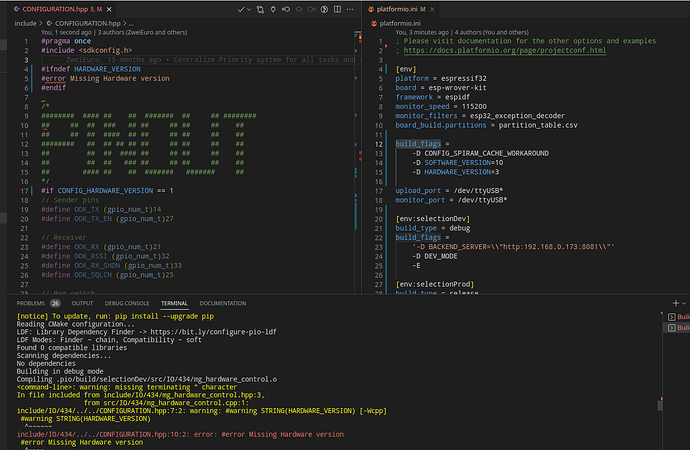Expand the new terminal launch profile chevron

tap(684, 303)
